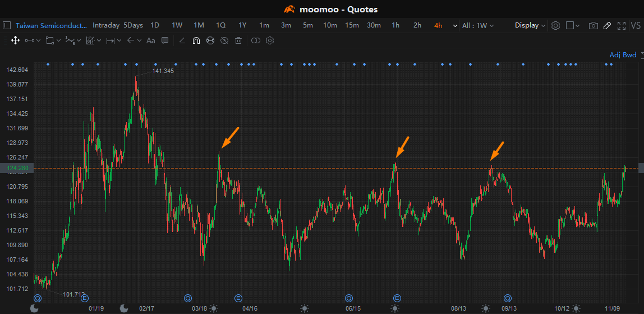Select the 1Y yearly timeframe
644x314 pixels.
[242, 25]
